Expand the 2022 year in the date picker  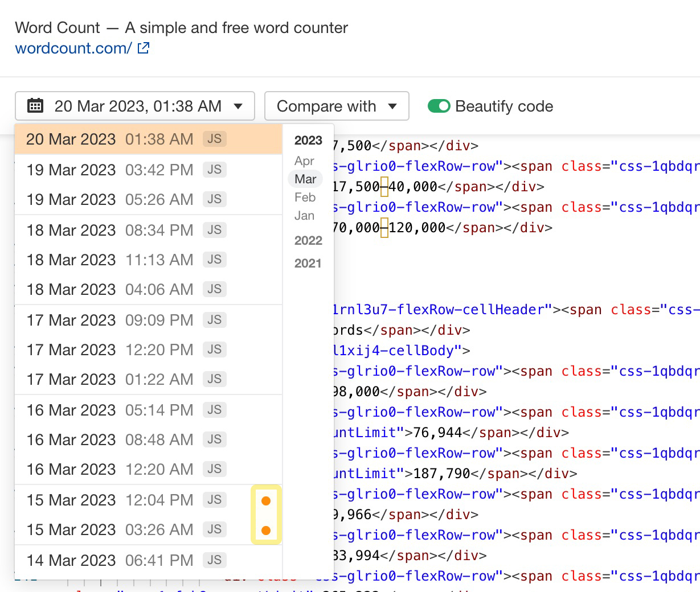(308, 241)
